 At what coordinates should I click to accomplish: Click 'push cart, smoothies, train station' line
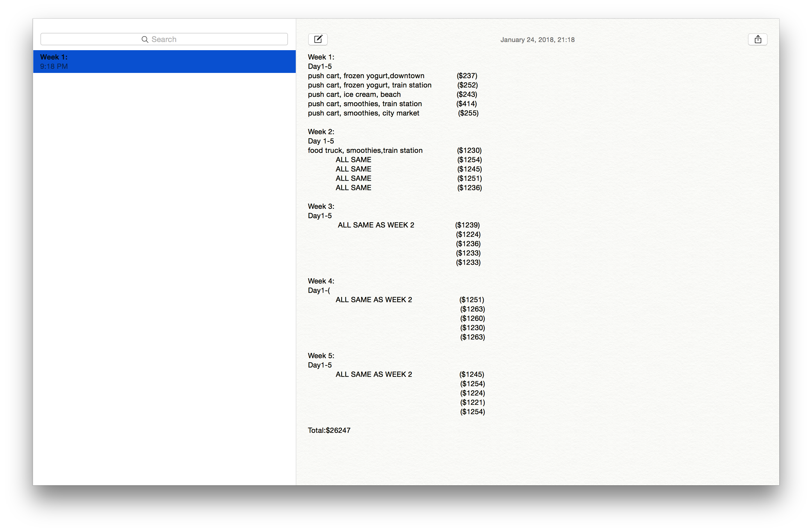point(365,104)
